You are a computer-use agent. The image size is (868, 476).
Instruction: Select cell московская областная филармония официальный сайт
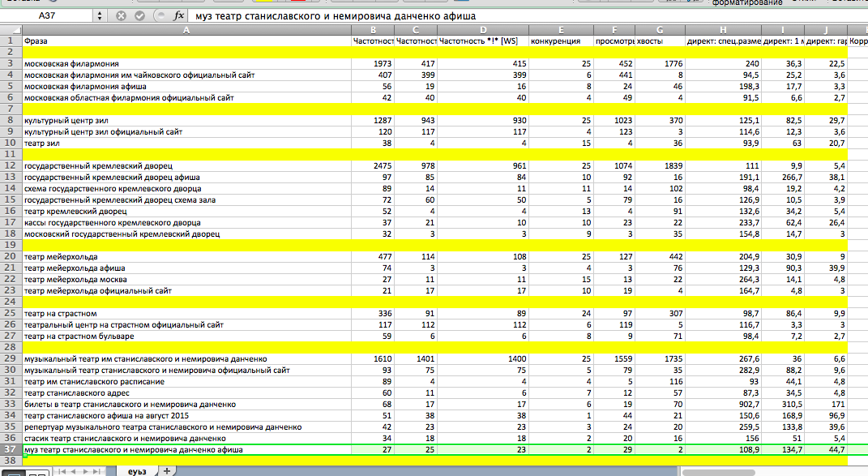click(186, 97)
